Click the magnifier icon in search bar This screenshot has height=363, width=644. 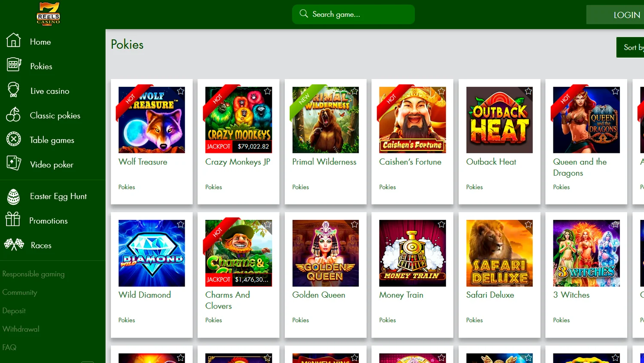[304, 14]
